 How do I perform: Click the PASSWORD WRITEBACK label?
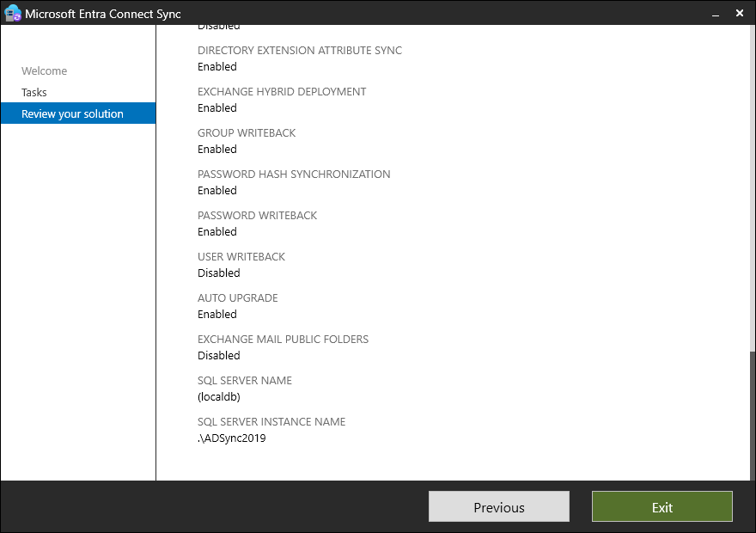pos(257,216)
